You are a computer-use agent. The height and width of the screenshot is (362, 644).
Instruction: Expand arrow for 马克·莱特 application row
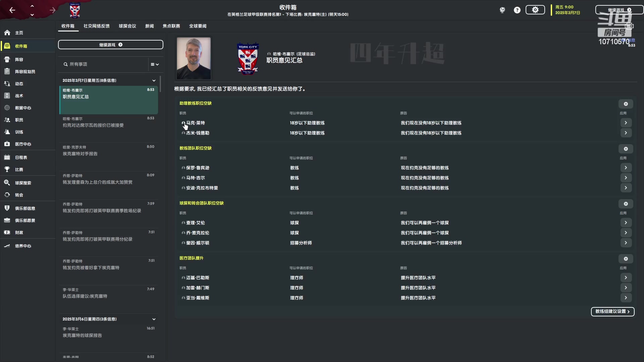click(626, 123)
